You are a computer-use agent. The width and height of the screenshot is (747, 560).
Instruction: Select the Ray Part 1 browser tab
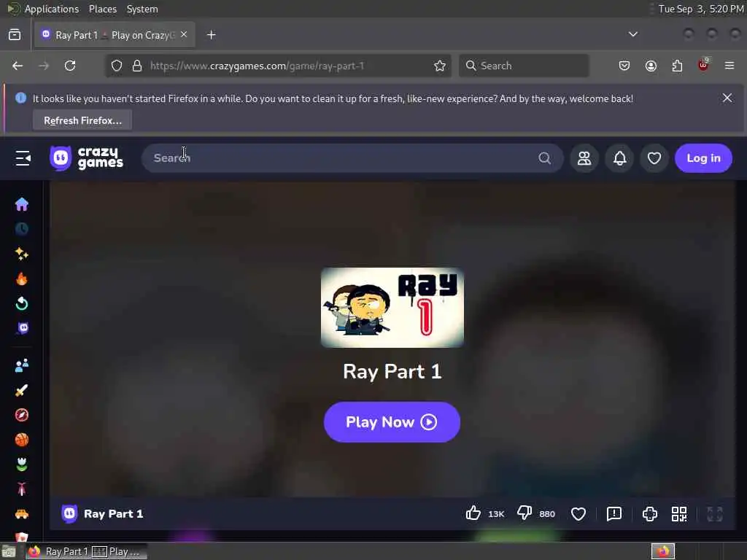click(x=115, y=35)
